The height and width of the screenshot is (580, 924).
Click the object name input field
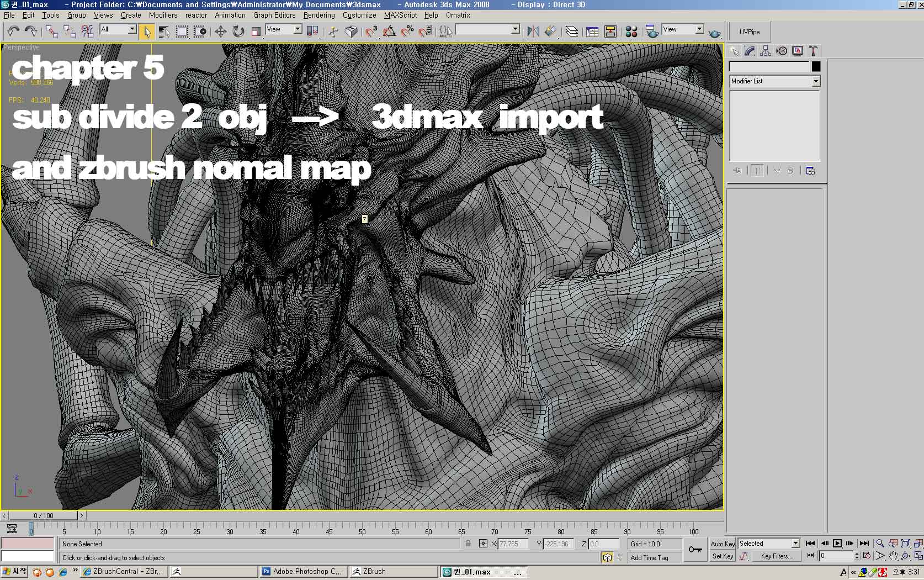pos(769,66)
